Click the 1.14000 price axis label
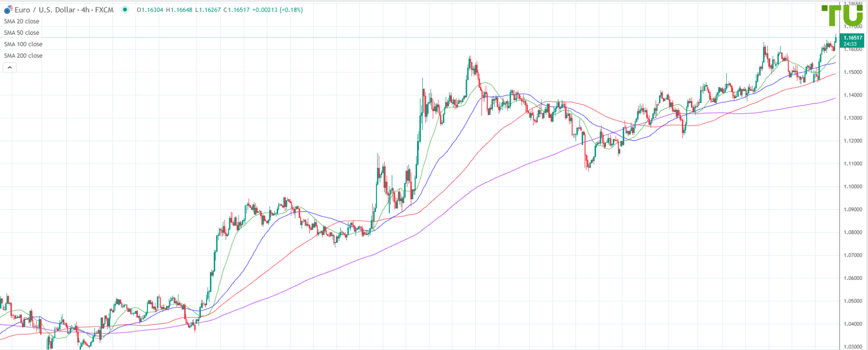This screenshot has height=350, width=868. click(853, 95)
